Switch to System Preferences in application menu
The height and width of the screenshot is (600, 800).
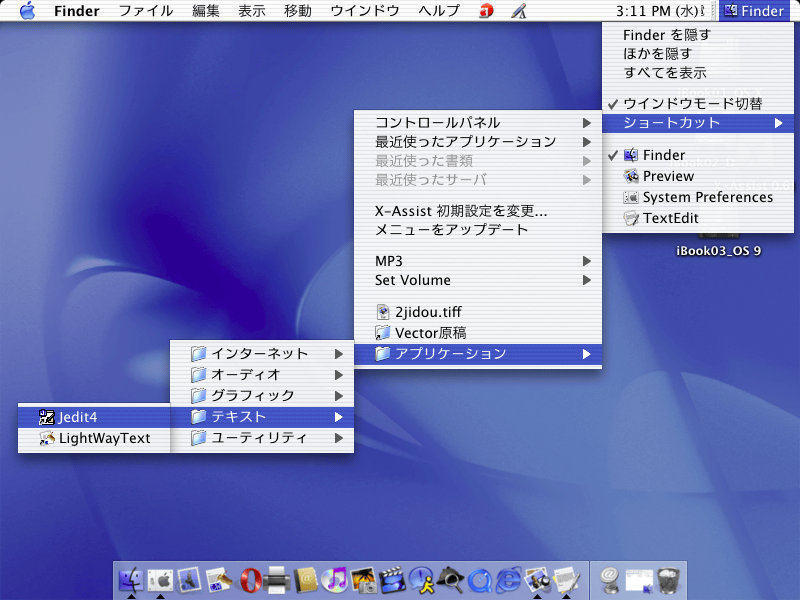[x=698, y=197]
